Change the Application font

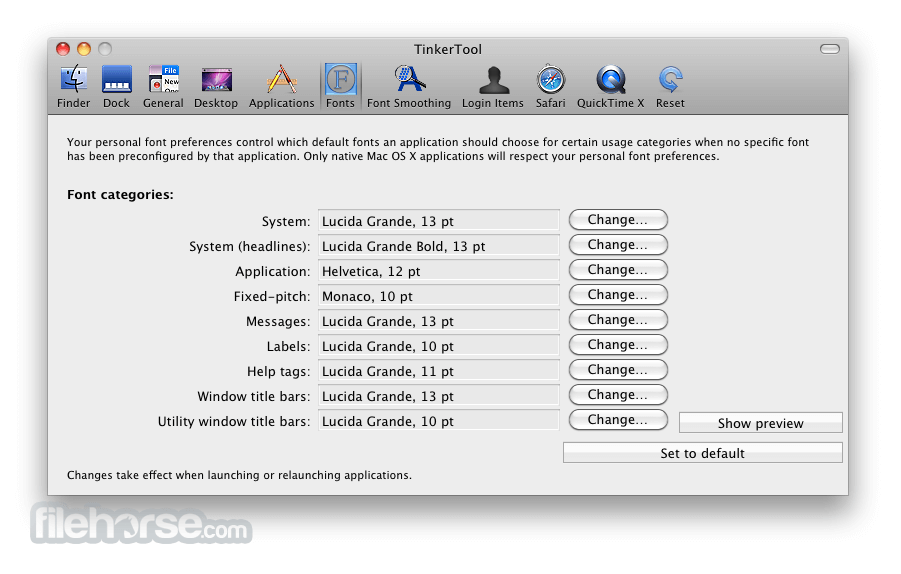click(x=618, y=269)
